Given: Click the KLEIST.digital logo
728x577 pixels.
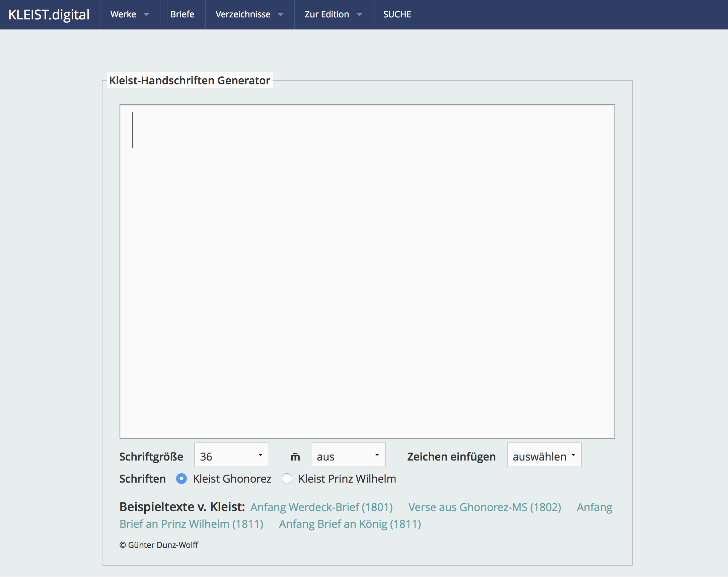Looking at the screenshot, I should coord(49,14).
